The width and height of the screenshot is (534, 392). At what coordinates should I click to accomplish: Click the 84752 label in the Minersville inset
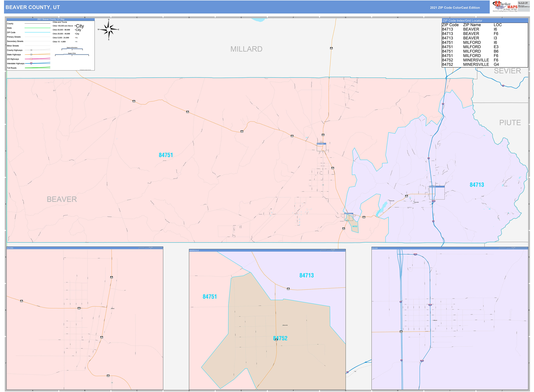point(280,338)
